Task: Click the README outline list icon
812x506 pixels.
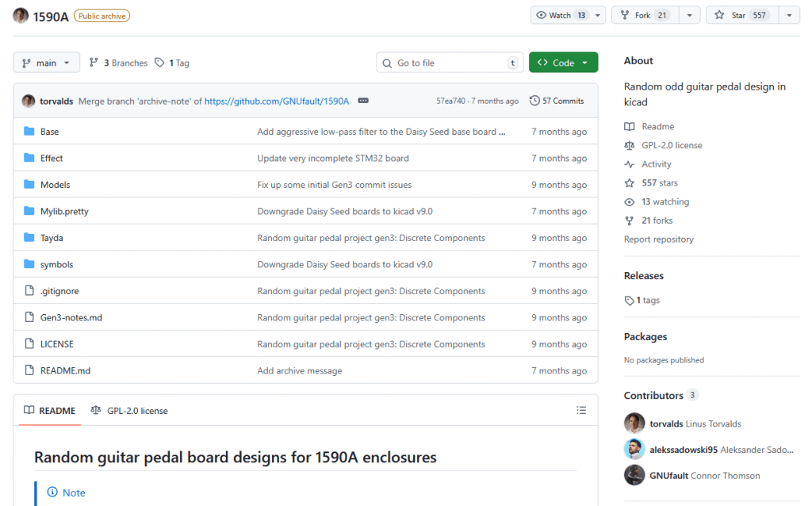Action: point(581,410)
